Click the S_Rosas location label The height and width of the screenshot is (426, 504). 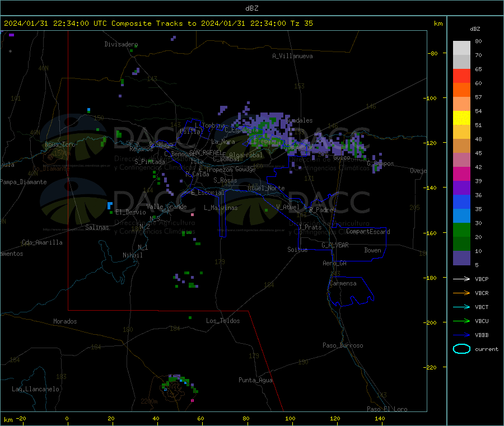tap(225, 180)
